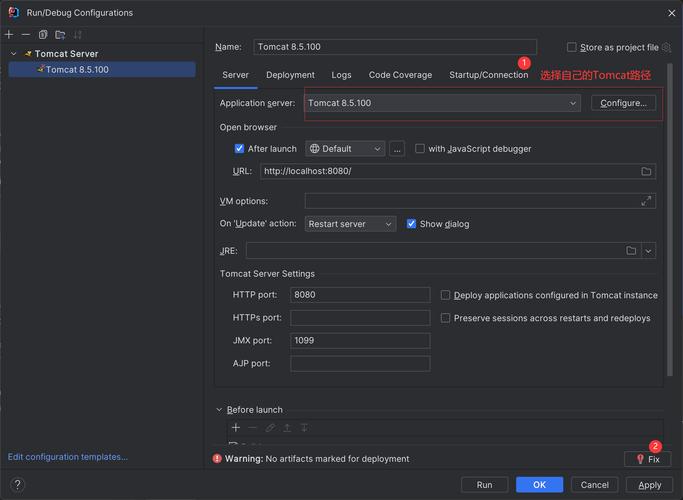Image resolution: width=683 pixels, height=500 pixels.
Task: Click the red warning icon
Action: [217, 459]
